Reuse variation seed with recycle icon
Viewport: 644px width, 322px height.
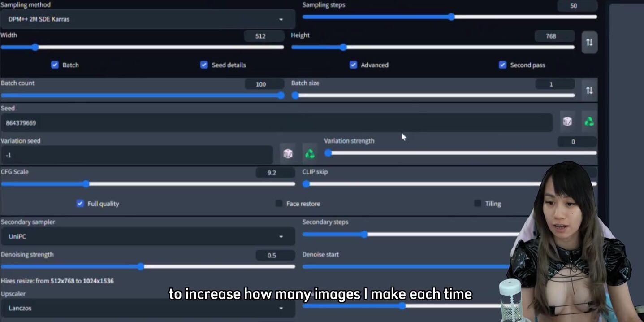[x=310, y=154]
